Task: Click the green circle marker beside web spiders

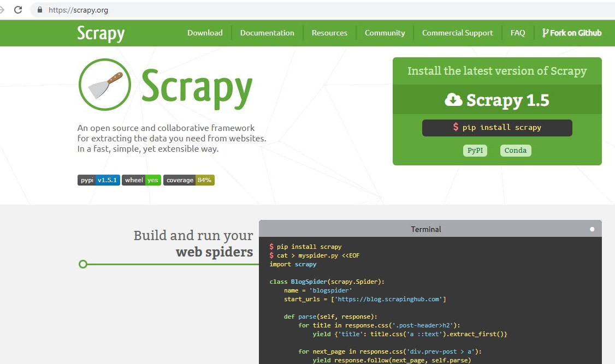Action: click(83, 264)
